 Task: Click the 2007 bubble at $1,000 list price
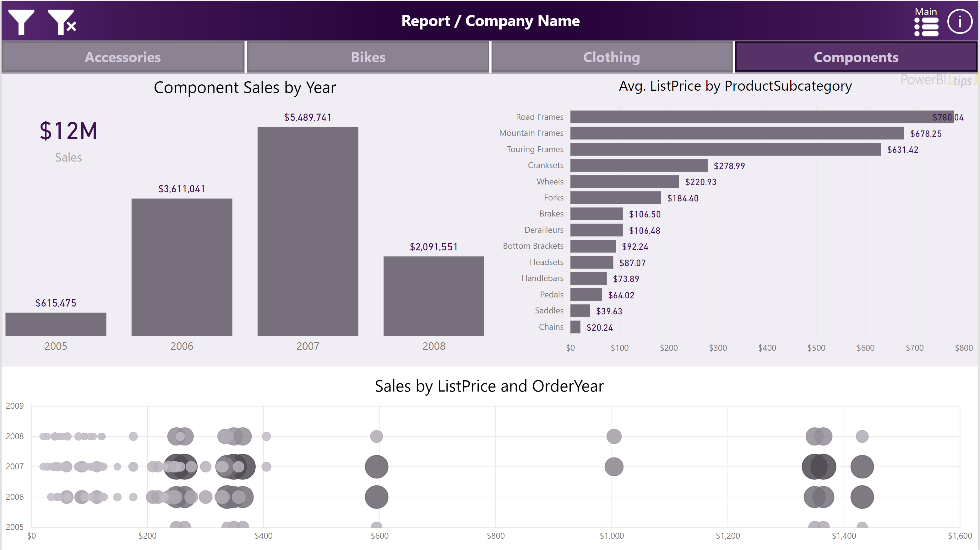click(x=614, y=466)
